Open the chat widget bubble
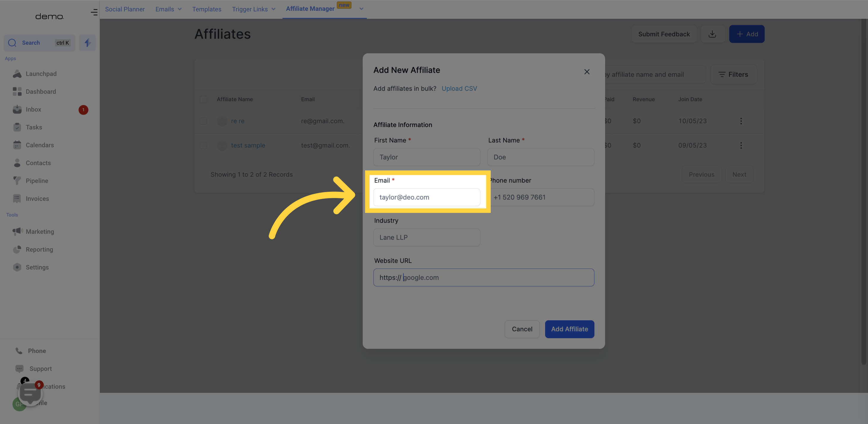 [30, 393]
